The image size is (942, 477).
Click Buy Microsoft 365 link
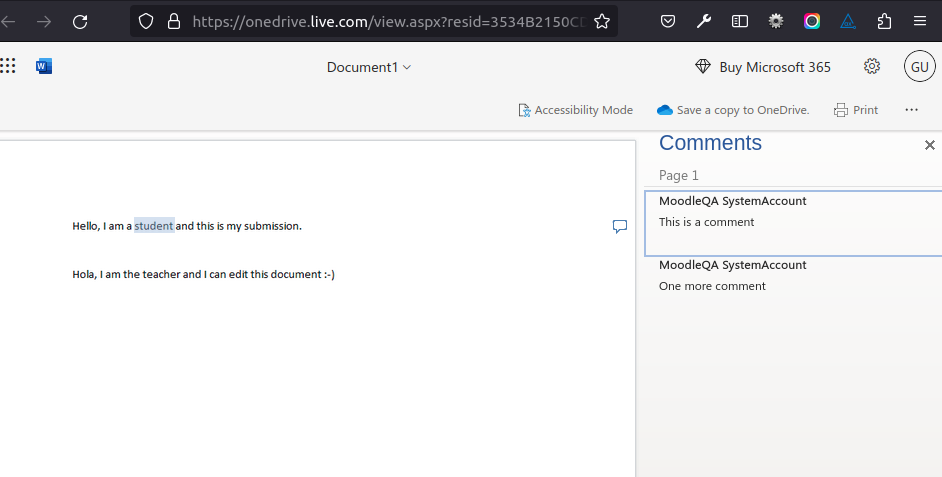point(763,67)
